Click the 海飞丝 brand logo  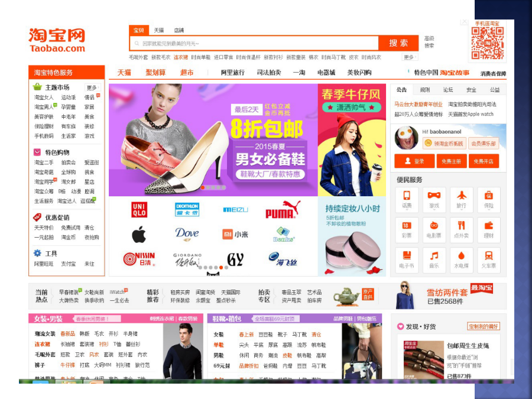pos(283,259)
